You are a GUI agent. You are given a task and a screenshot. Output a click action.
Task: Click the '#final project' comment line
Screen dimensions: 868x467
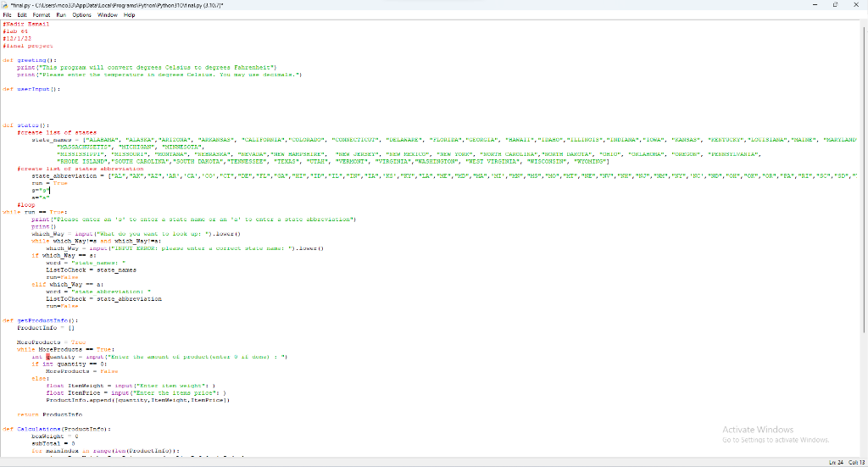[28, 46]
